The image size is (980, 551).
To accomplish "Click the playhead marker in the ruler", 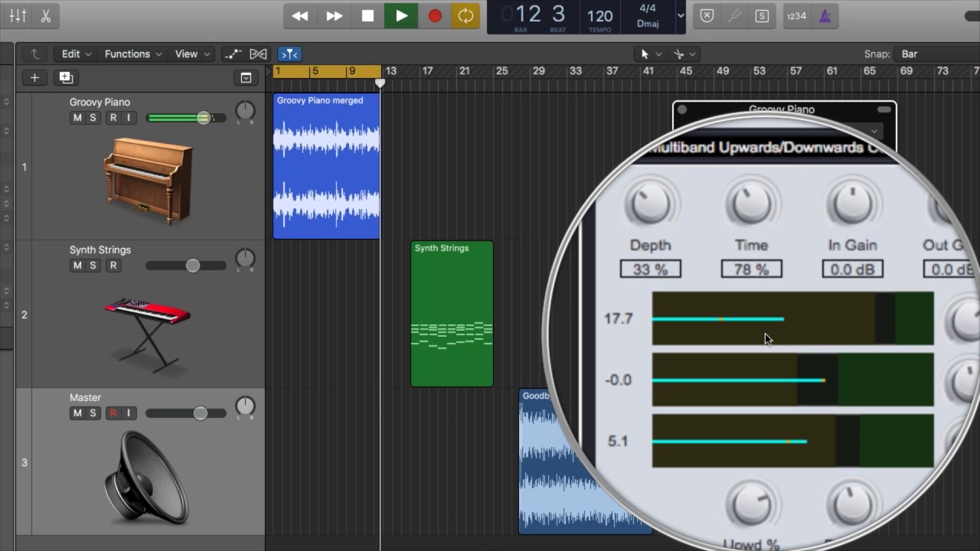I will click(380, 83).
